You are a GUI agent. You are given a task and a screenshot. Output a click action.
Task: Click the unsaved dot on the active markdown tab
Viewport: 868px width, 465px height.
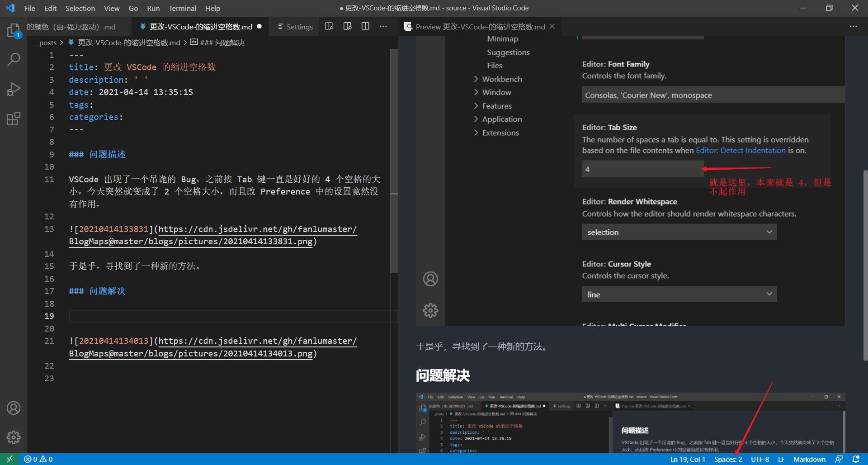point(259,26)
